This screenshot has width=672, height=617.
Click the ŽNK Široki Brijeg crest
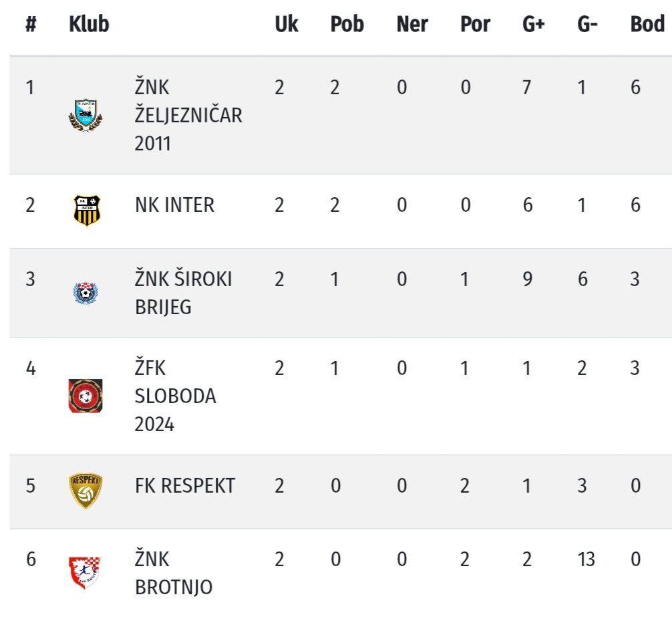[86, 293]
